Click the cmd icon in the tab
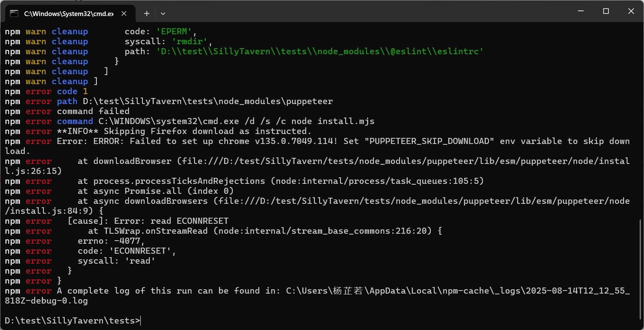Screen dimensions: 644x330 [x=14, y=13]
